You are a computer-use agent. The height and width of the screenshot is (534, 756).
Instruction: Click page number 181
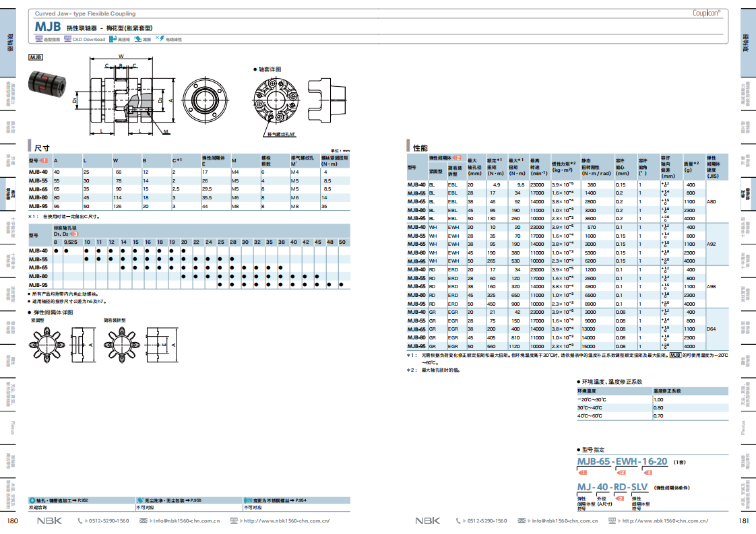coord(743,521)
